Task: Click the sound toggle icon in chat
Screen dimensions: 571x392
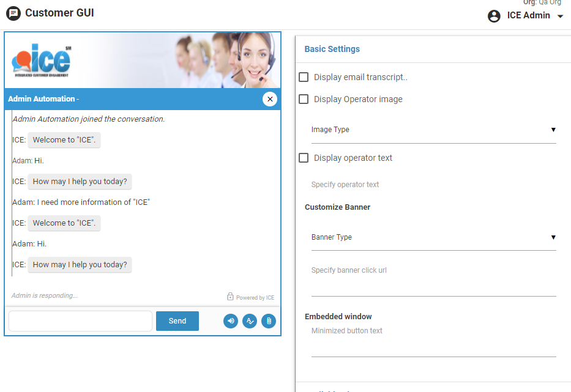Action: [231, 321]
